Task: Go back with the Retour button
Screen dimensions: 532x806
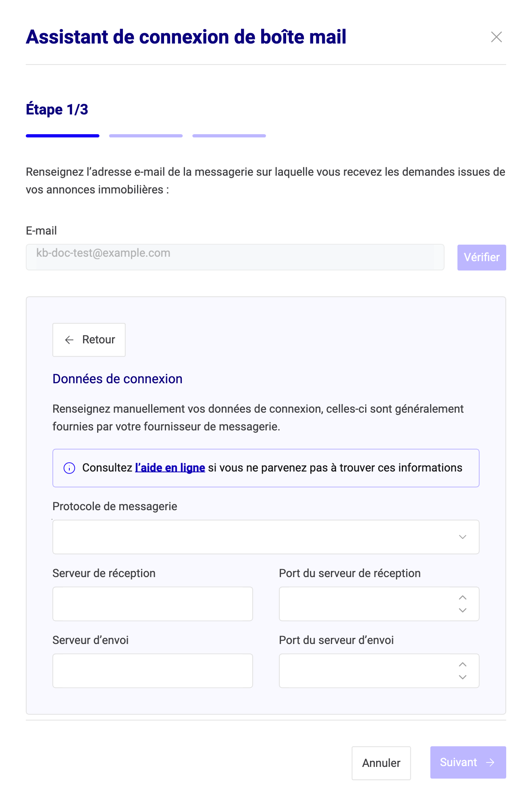Action: pyautogui.click(x=89, y=340)
